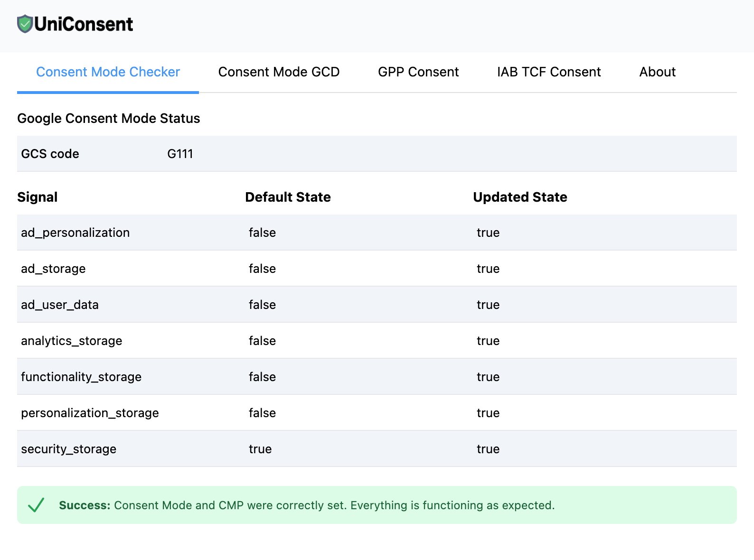The height and width of the screenshot is (560, 754).
Task: Click the Signal column header
Action: 37,197
